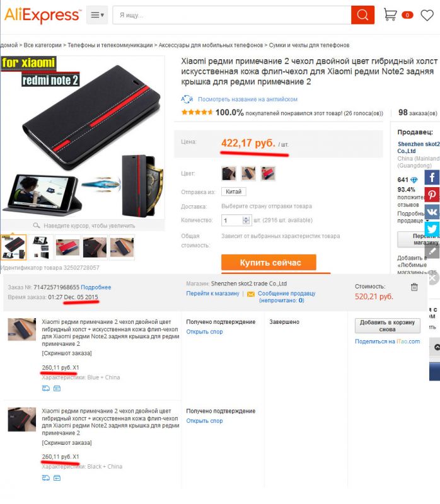
Task: Click the Купить сейчас button
Action: tap(269, 263)
